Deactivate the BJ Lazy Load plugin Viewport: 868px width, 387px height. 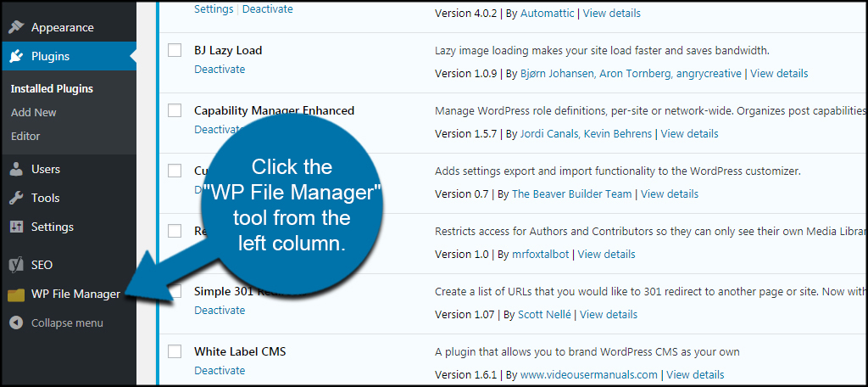pyautogui.click(x=220, y=70)
